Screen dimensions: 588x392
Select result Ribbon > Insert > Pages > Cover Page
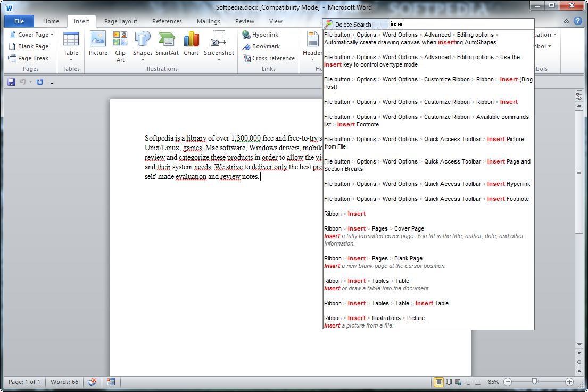(x=428, y=236)
